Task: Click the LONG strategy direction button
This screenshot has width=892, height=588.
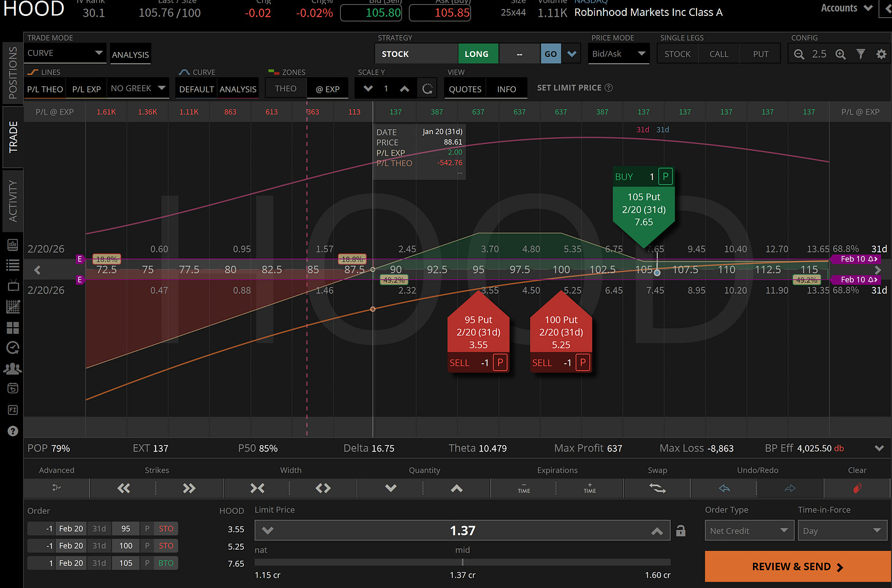Action: click(x=477, y=54)
